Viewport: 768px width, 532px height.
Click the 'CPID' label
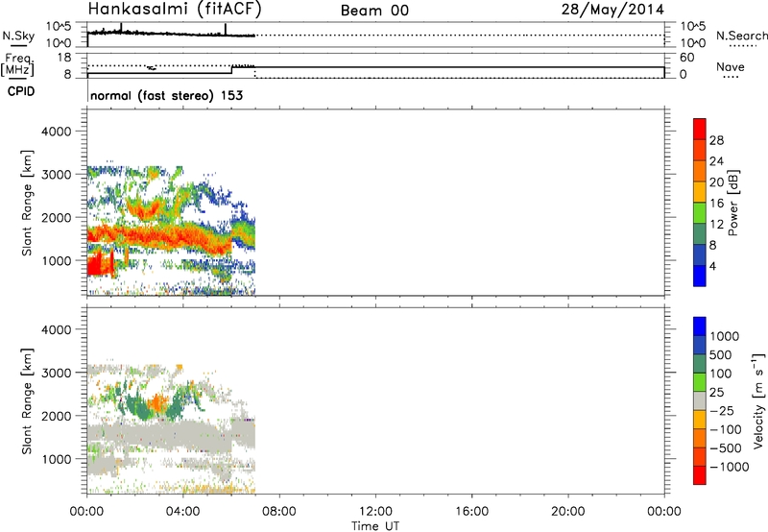20,91
